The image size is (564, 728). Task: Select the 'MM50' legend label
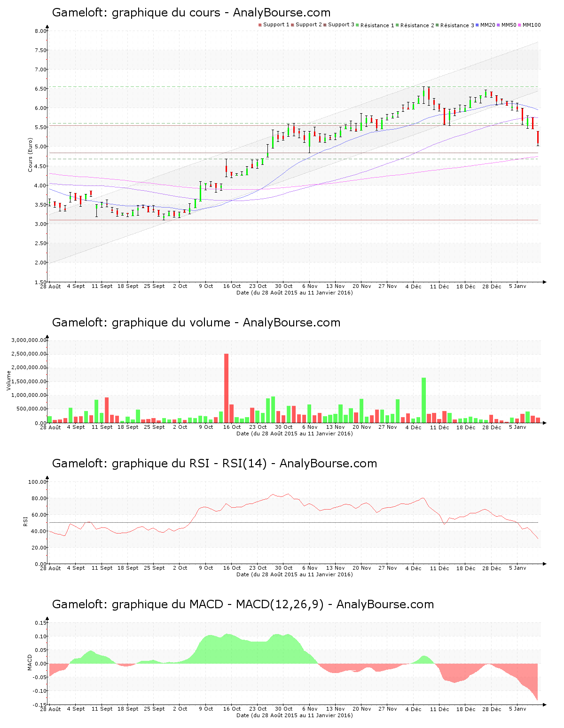tap(509, 25)
